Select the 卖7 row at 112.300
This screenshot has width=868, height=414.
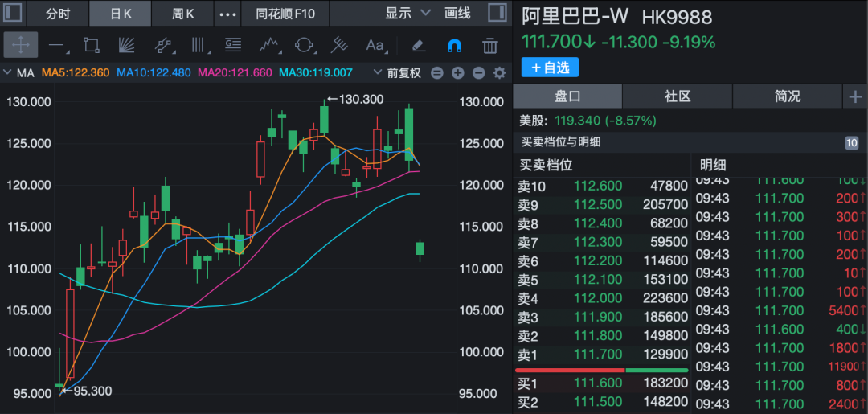click(x=602, y=243)
